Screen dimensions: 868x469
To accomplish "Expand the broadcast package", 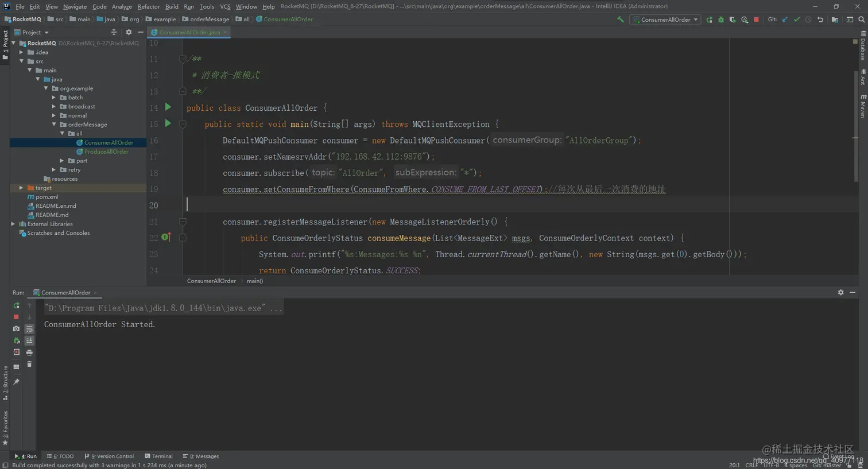I will tap(54, 106).
